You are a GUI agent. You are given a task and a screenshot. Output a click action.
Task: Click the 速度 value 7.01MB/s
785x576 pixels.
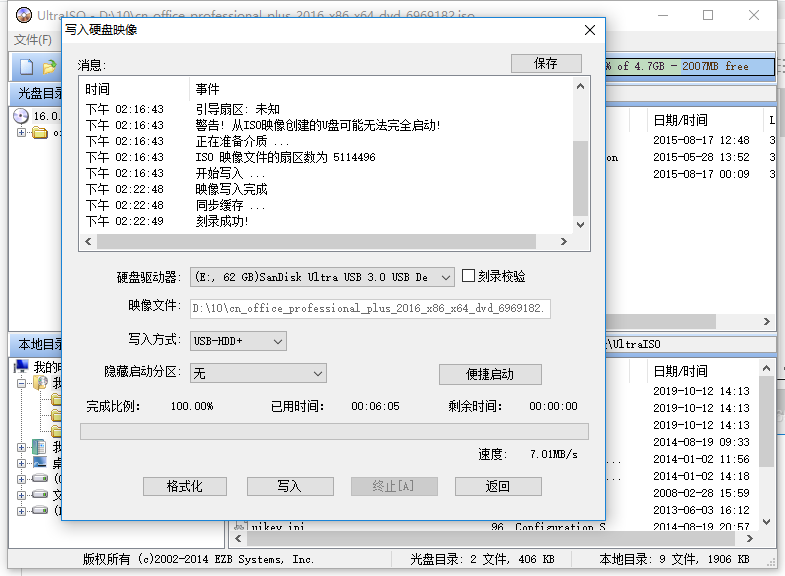(554, 454)
